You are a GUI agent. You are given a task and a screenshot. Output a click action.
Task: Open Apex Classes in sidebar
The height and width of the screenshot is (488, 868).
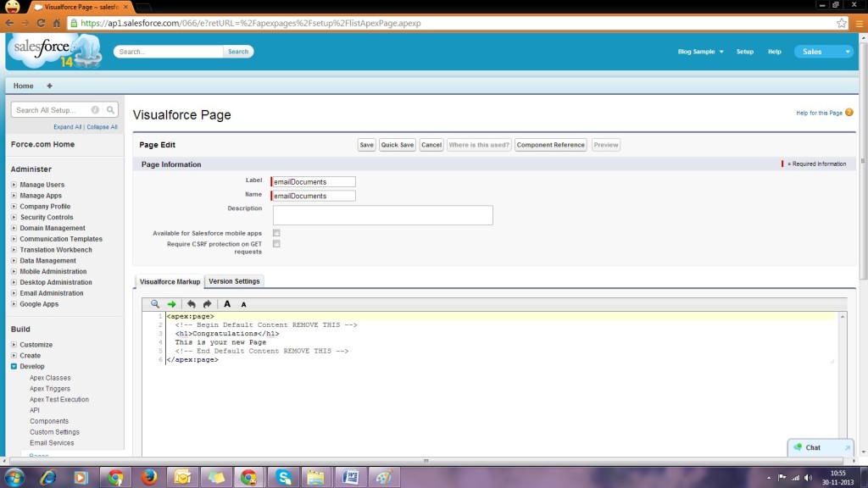[x=50, y=378]
